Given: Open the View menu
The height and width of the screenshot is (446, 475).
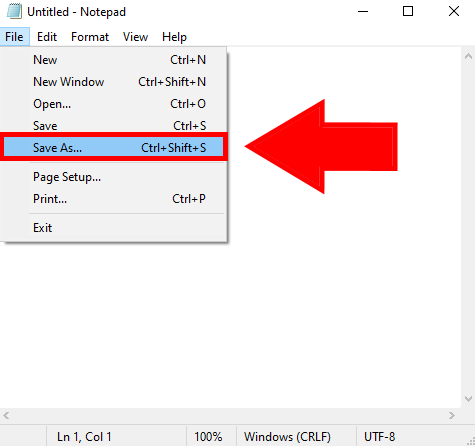Looking at the screenshot, I should 135,37.
